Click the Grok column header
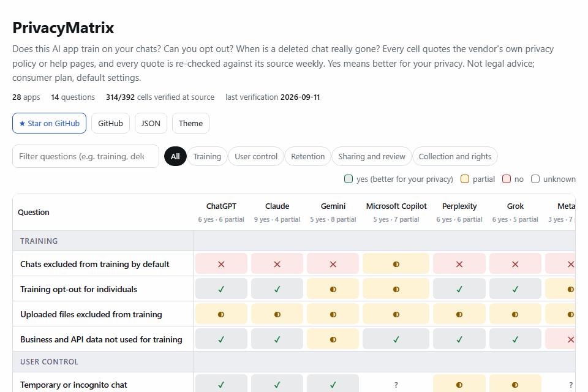The height and width of the screenshot is (392, 588). [x=515, y=212]
